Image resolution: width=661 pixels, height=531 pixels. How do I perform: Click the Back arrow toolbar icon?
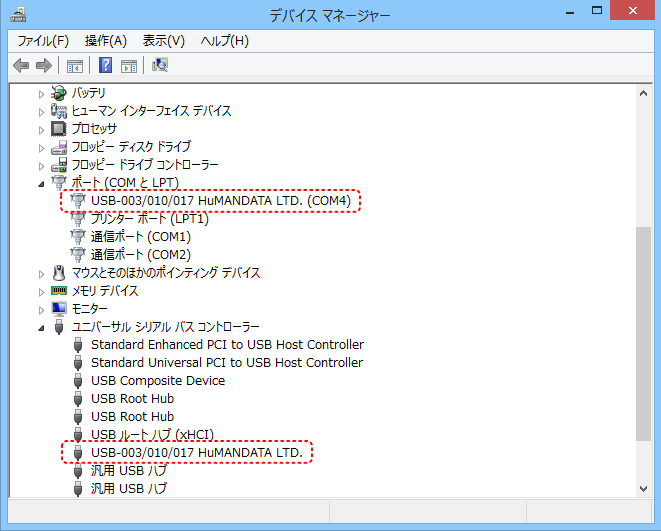coord(21,66)
